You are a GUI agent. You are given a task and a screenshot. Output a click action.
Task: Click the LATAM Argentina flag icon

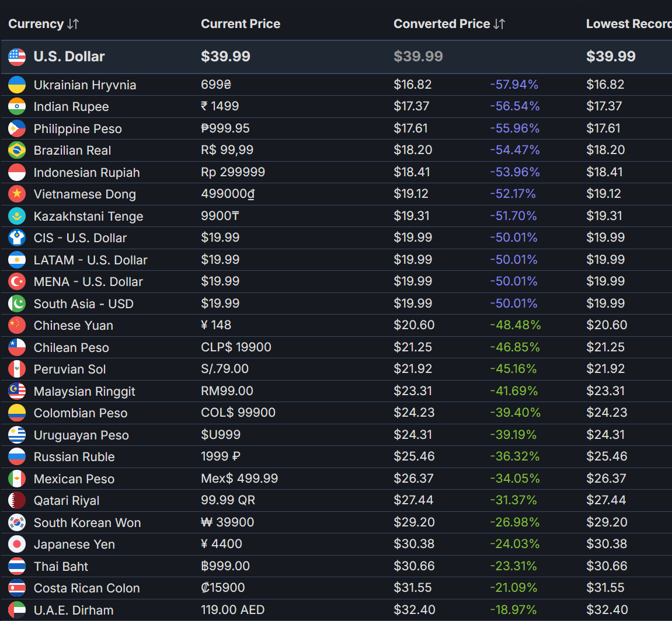[x=17, y=260]
